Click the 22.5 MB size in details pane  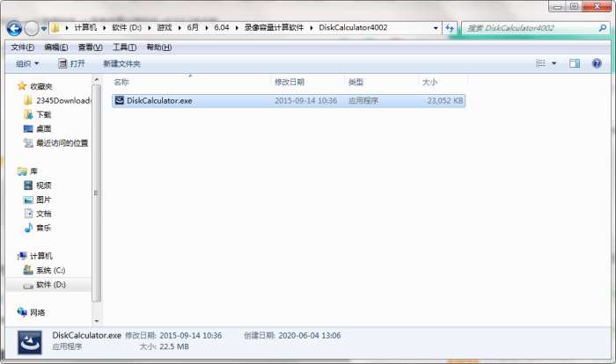pyautogui.click(x=174, y=346)
